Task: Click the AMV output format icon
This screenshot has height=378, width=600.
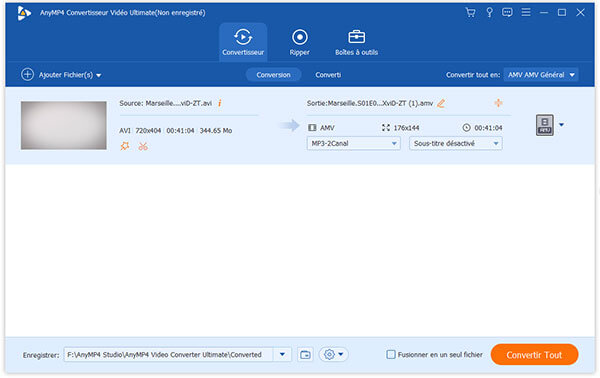Action: pos(545,125)
